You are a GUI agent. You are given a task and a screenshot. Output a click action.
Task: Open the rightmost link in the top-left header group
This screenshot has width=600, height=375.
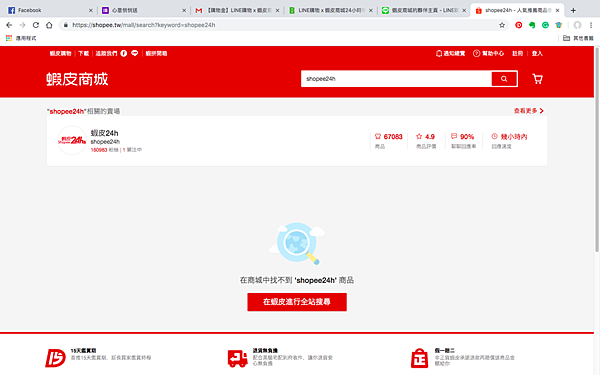point(156,53)
